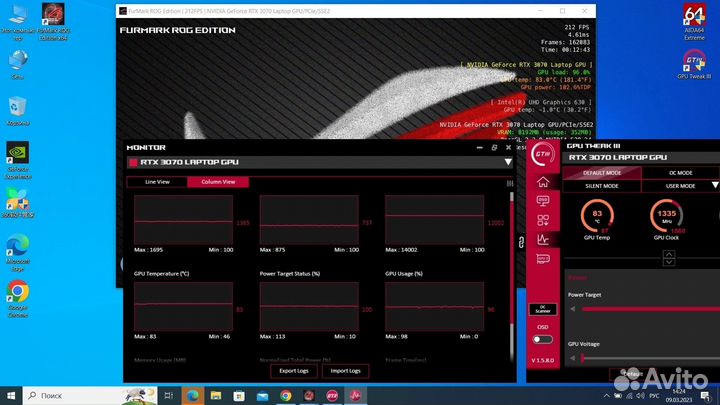Click the Export Logs button
Screen dimensions: 720x405
[x=294, y=371]
